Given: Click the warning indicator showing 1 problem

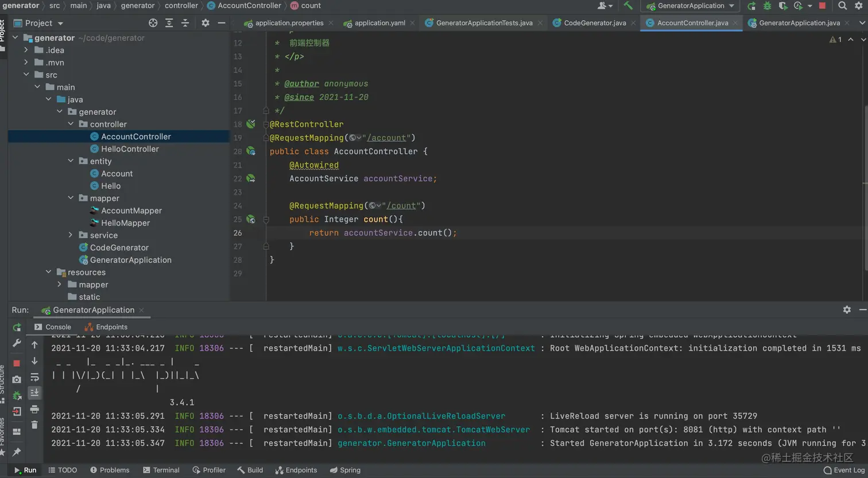Looking at the screenshot, I should [835, 40].
